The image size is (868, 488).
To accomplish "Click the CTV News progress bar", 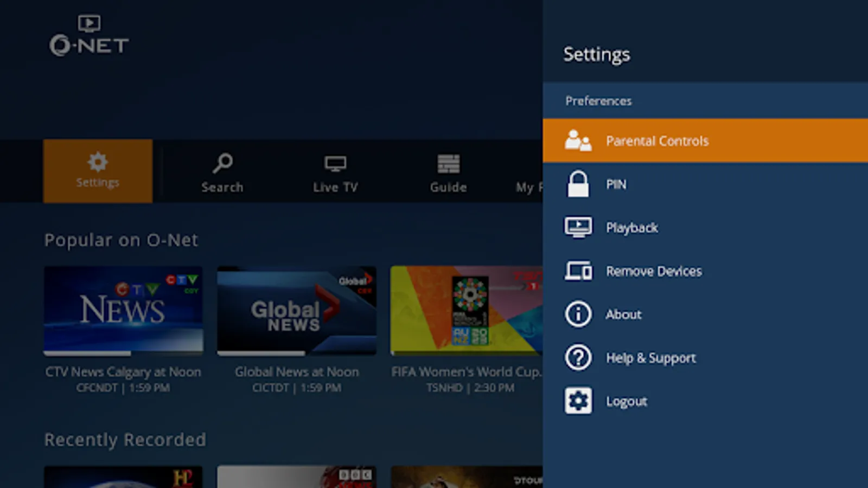I will pos(124,354).
